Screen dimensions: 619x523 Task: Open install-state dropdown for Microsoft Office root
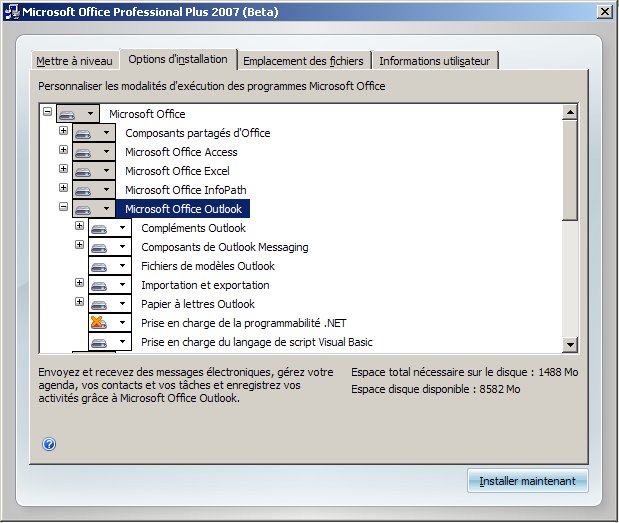[x=78, y=114]
